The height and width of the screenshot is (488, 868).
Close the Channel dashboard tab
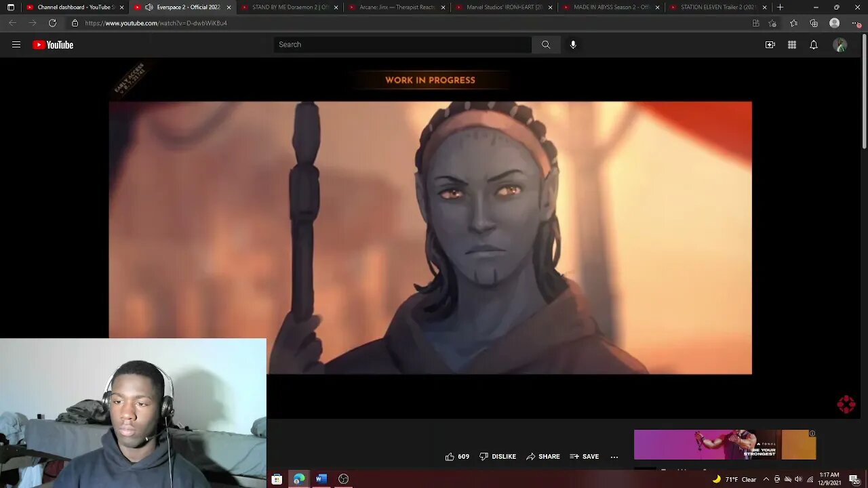[x=121, y=7]
